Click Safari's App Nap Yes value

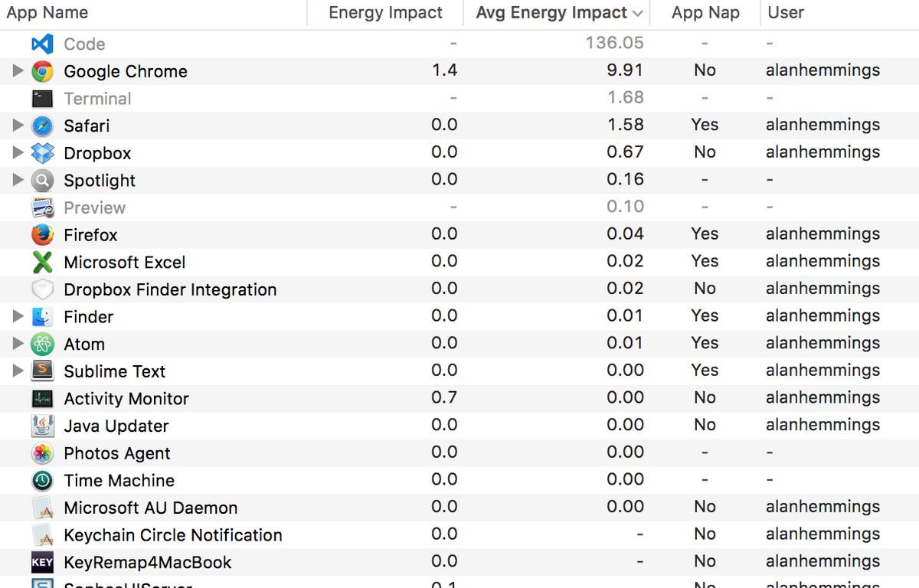pos(705,125)
